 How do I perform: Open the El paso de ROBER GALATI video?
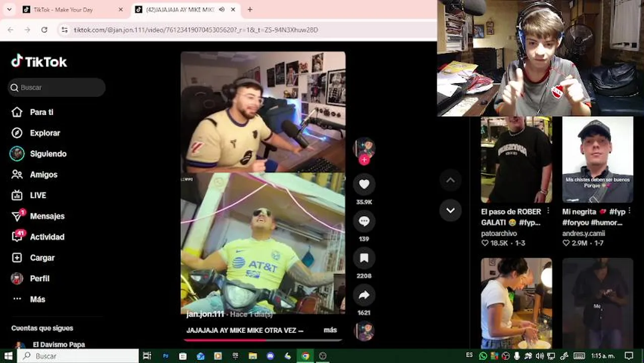click(x=516, y=159)
